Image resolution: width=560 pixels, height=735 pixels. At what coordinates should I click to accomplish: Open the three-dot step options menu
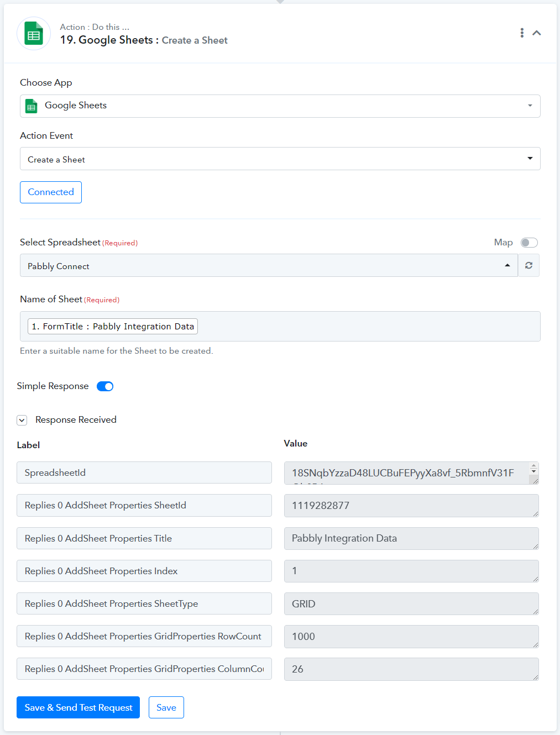coord(522,33)
